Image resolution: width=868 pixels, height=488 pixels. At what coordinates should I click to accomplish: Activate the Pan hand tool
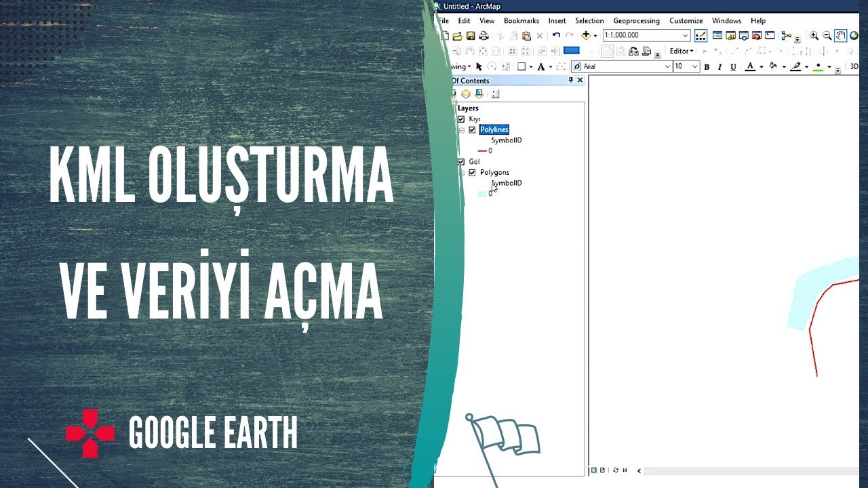840,35
